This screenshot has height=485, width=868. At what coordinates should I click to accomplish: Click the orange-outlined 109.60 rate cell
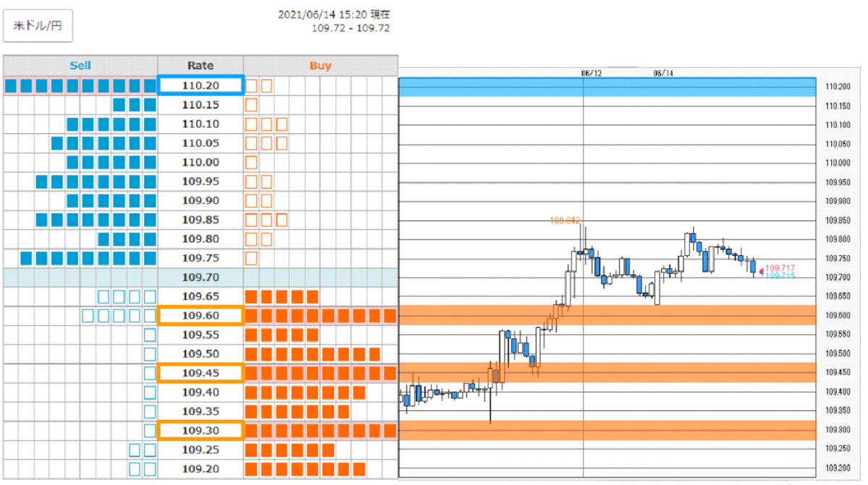click(200, 315)
